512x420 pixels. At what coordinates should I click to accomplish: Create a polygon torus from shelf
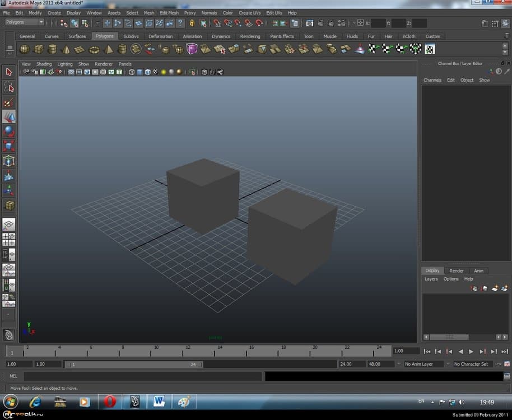94,50
